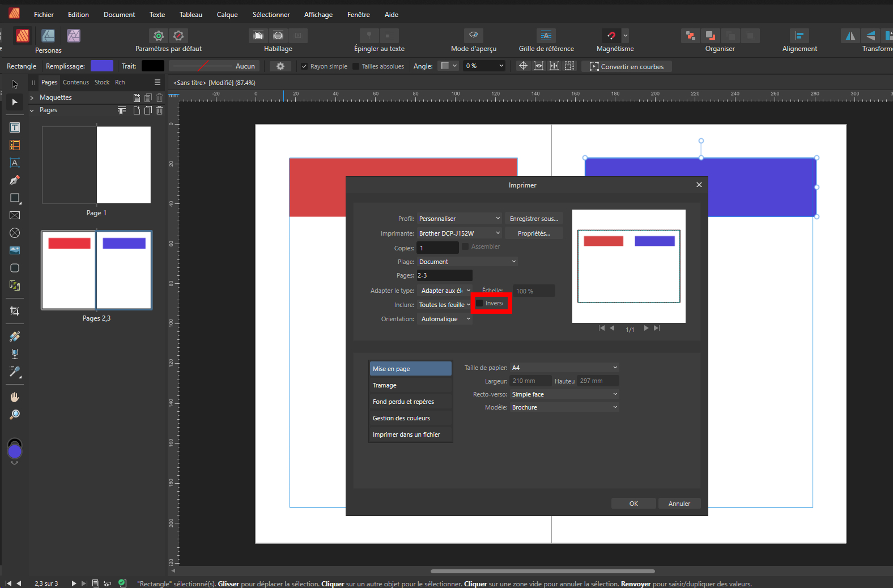Image resolution: width=893 pixels, height=588 pixels.
Task: Open the Affichage menu
Action: 318,15
